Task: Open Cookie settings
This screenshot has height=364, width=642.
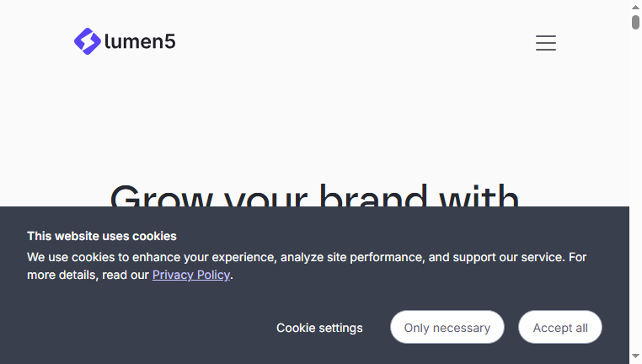Action: pos(319,328)
